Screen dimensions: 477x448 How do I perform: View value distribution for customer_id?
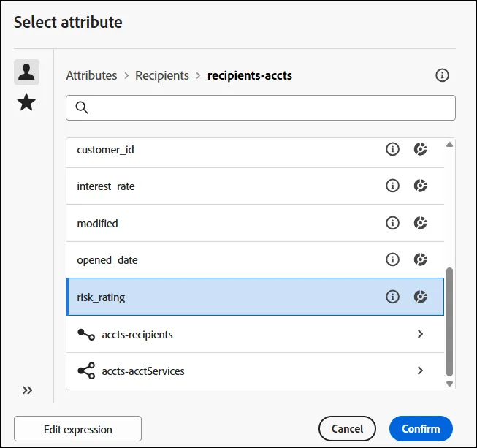(421, 149)
